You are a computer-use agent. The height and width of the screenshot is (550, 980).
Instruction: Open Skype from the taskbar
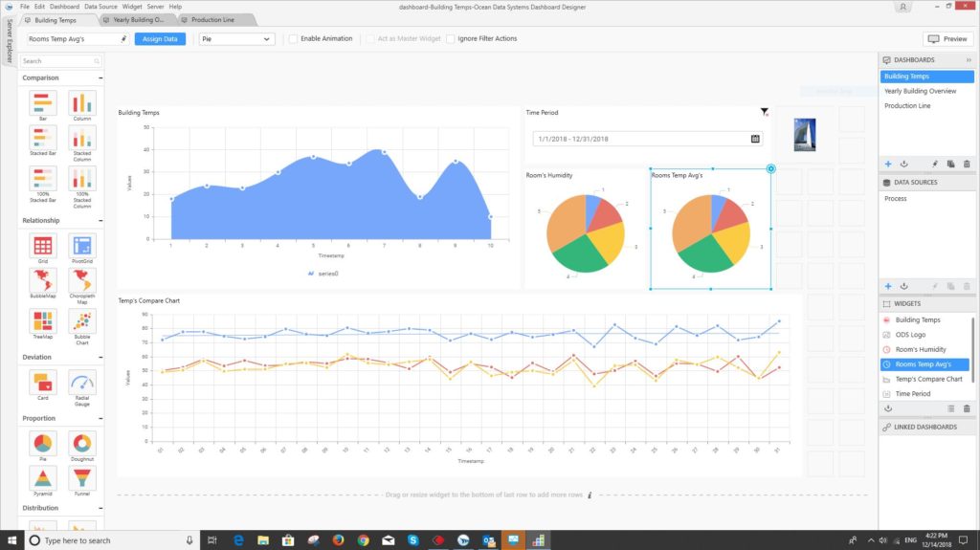(x=413, y=540)
